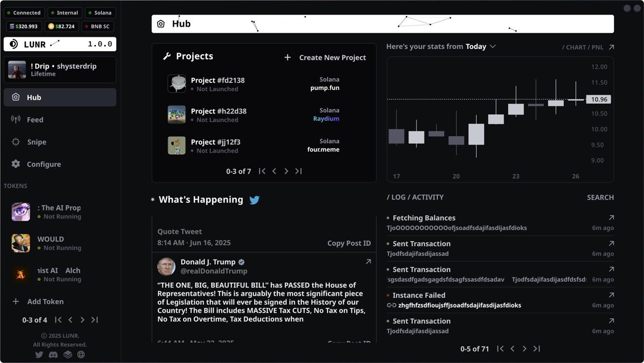
Task: Click SEARCH in the activity log
Action: [x=600, y=197]
